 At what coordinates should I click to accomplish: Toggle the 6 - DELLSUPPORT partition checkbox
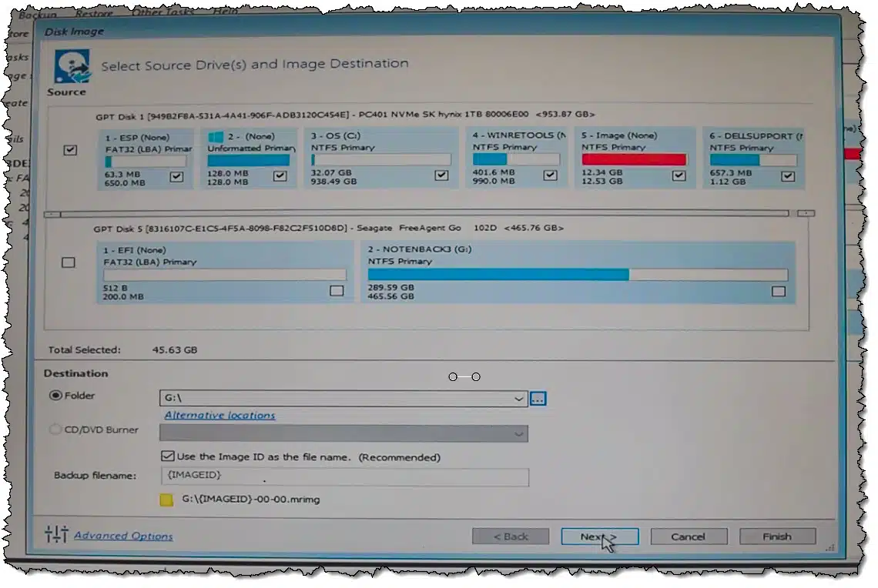coord(788,176)
